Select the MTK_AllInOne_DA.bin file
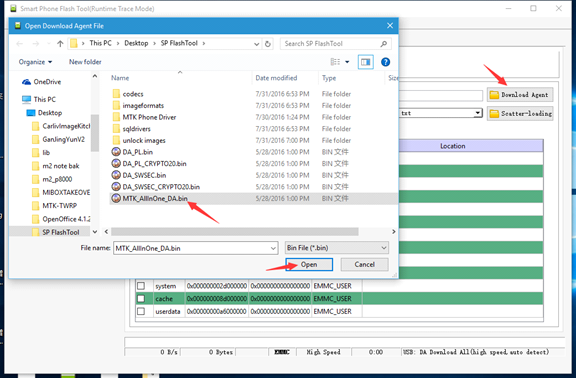Screen dimensions: 576x378 coord(155,199)
